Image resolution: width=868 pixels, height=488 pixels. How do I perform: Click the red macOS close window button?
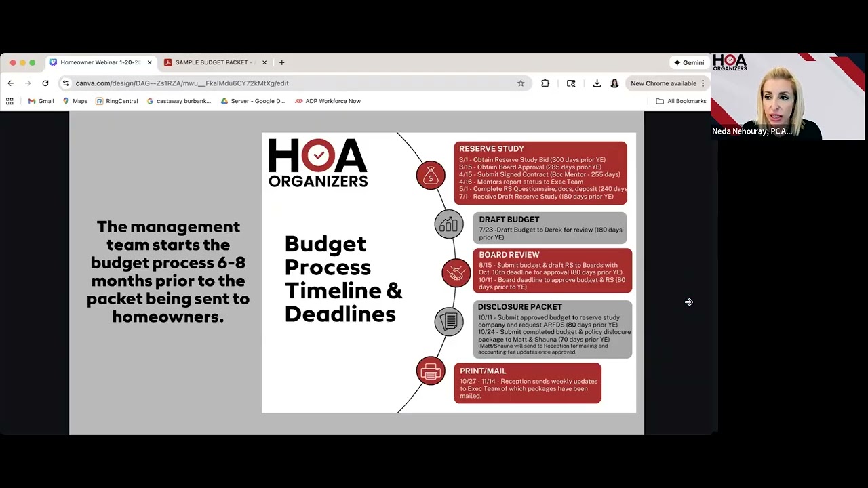coord(13,62)
